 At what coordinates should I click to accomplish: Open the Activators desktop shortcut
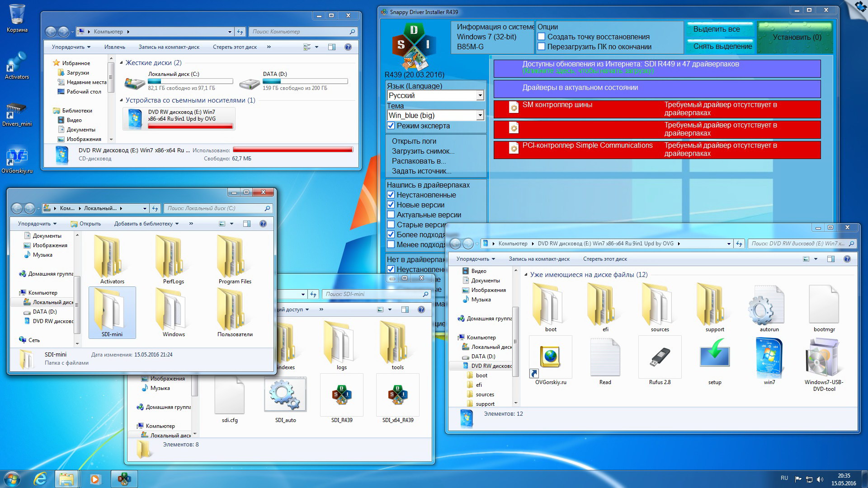pos(17,66)
